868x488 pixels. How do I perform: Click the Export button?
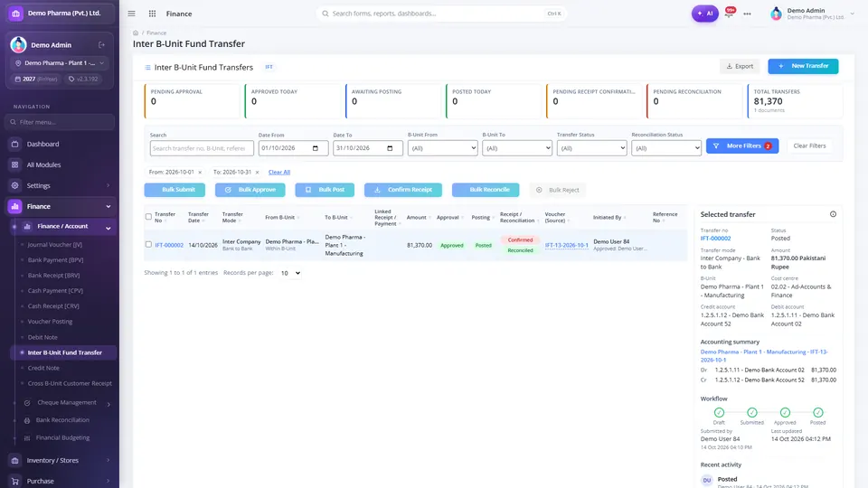740,66
